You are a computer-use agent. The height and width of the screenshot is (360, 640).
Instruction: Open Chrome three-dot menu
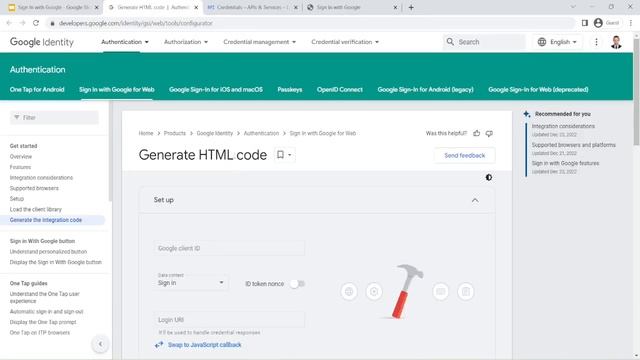tap(631, 23)
